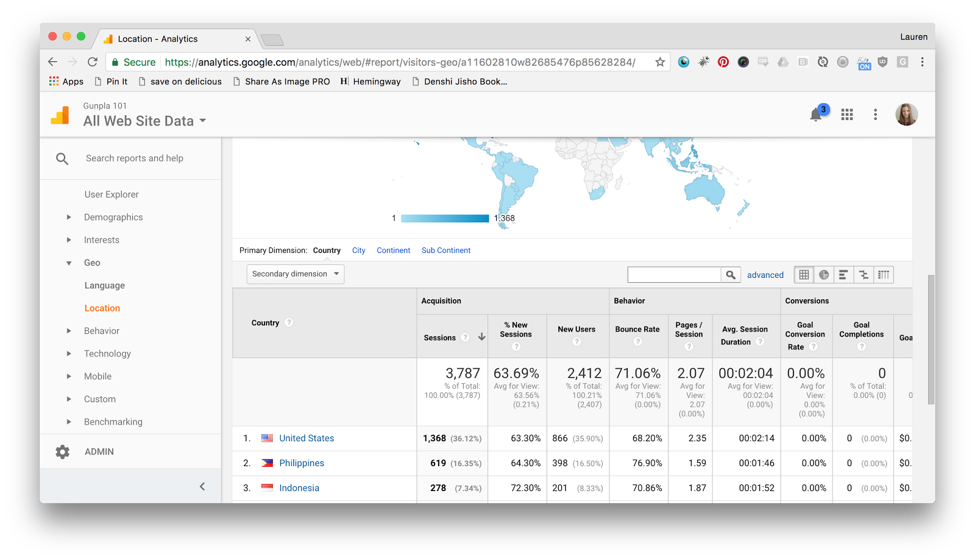975x560 pixels.
Task: Click the notifications bell icon
Action: pos(815,115)
